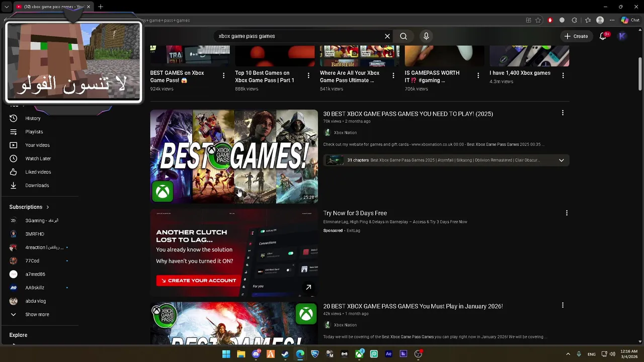
Task: Open Watch Later list
Action: (x=39, y=158)
